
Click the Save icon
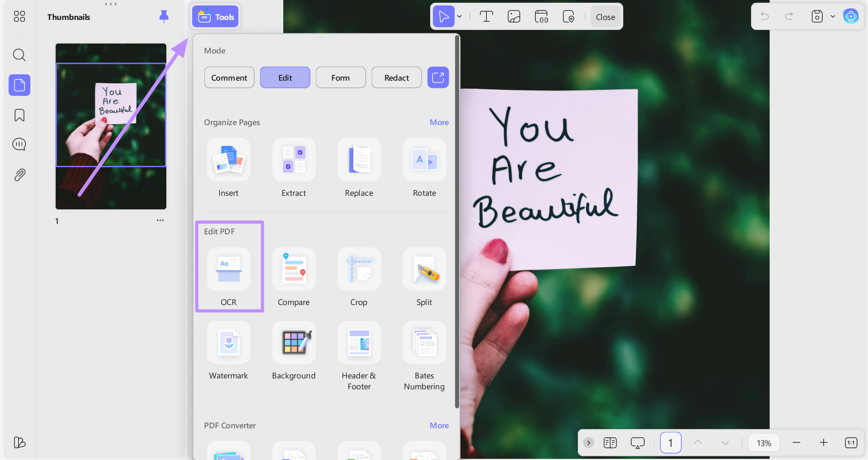[x=817, y=16]
